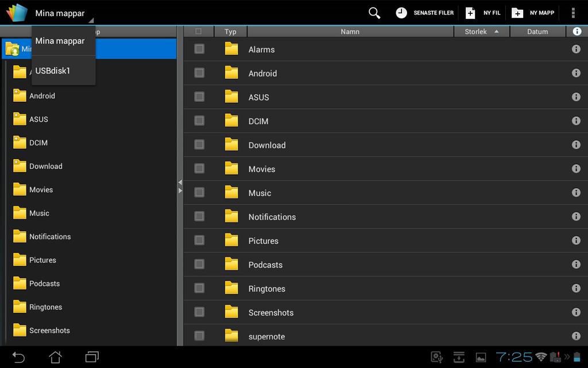Viewport: 588px width, 368px height.
Task: Check the Movies folder checkbox
Action: (199, 168)
